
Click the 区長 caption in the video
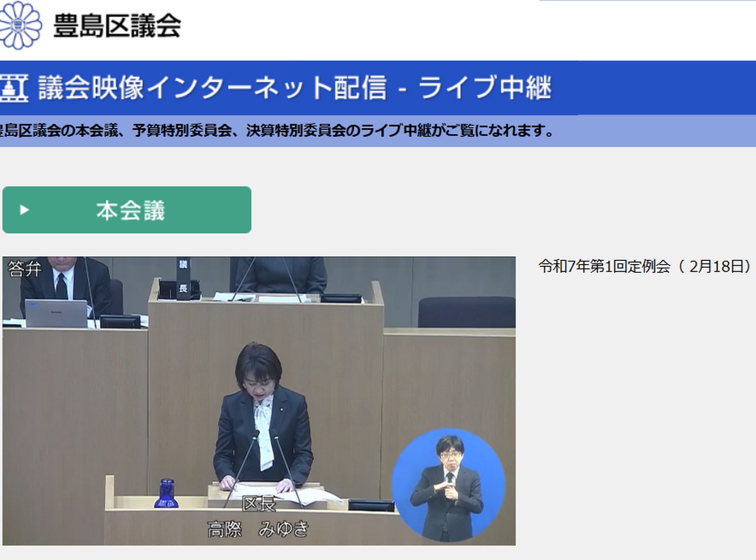(x=259, y=504)
